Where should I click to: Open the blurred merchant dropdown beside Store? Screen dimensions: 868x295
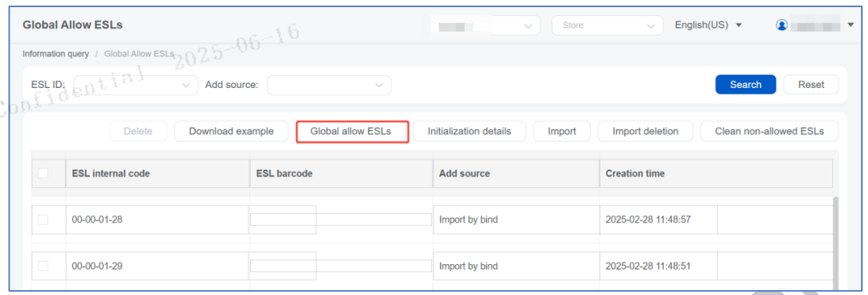click(485, 25)
